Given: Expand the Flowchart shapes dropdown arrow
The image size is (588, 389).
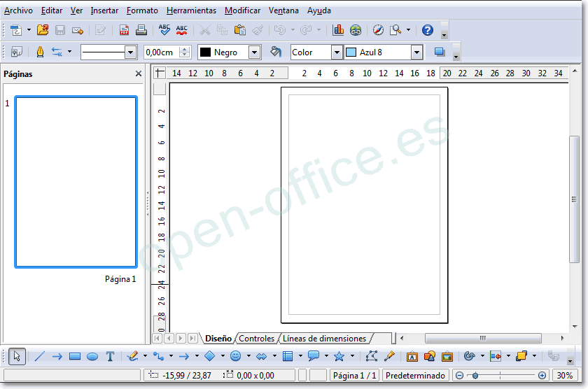Looking at the screenshot, I should click(300, 356).
